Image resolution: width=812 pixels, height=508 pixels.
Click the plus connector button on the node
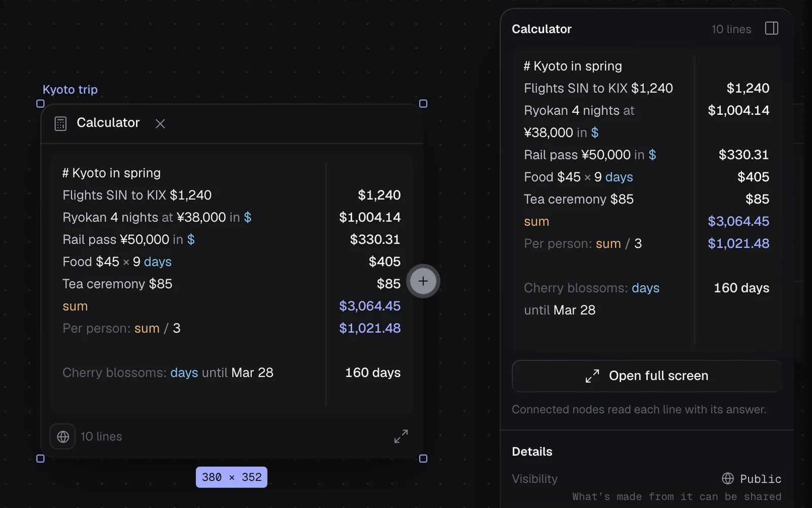point(423,281)
